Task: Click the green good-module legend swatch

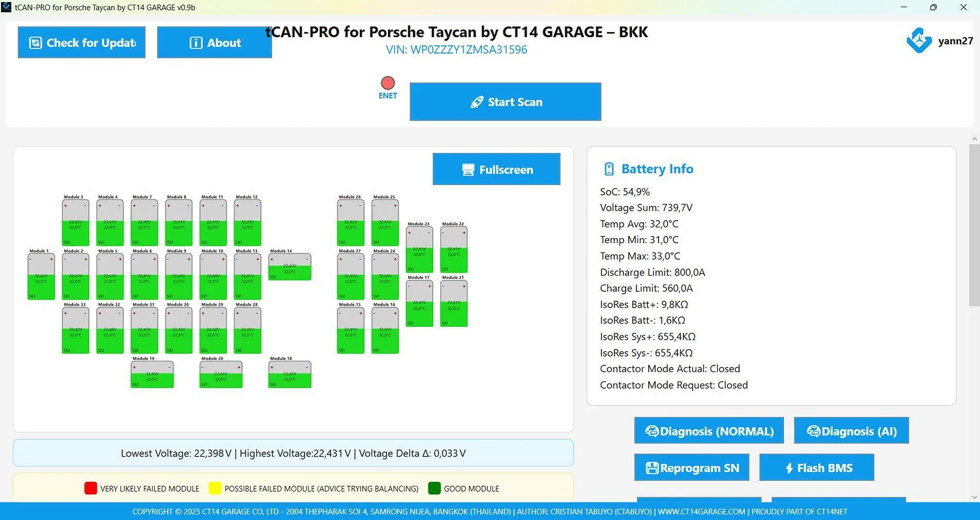Action: click(x=434, y=488)
